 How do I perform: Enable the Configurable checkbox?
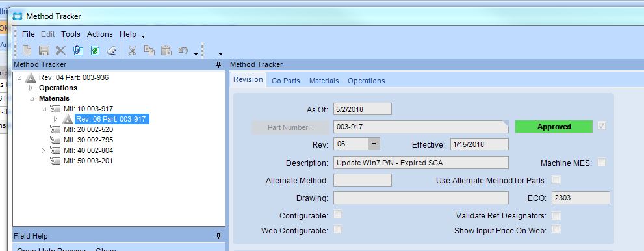[338, 215]
